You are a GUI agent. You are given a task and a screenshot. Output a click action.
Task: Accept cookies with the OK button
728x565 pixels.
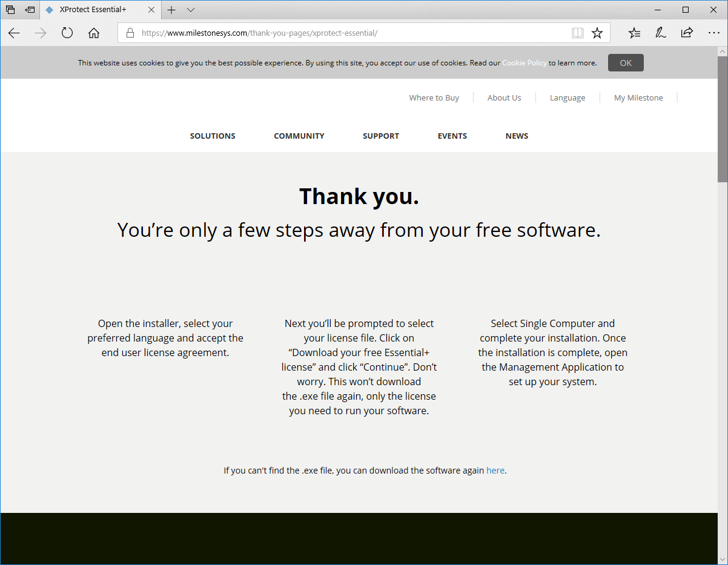[626, 63]
